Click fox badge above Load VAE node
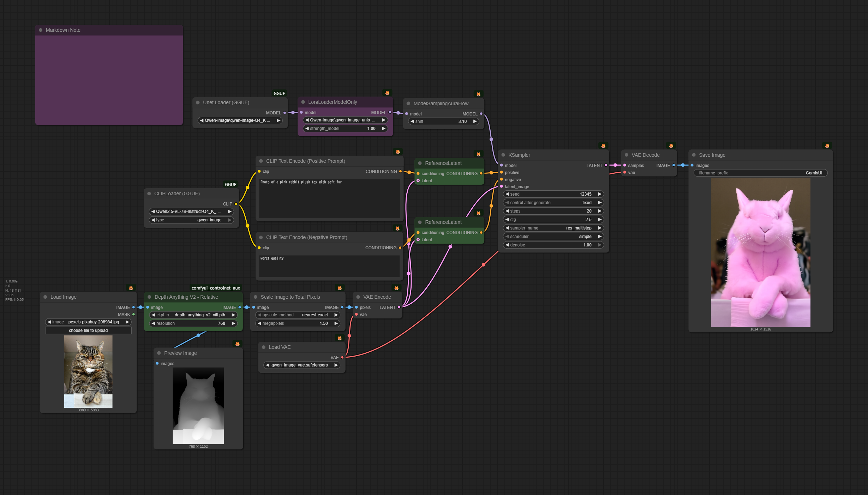868x495 pixels. [340, 338]
